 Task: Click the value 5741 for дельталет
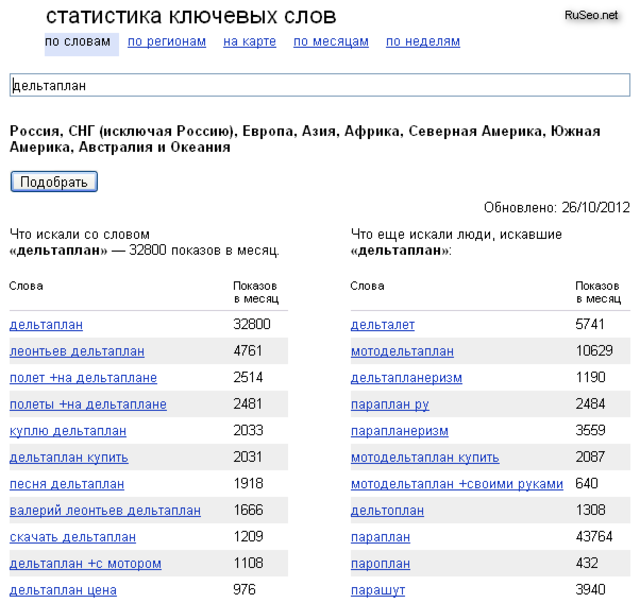589,324
